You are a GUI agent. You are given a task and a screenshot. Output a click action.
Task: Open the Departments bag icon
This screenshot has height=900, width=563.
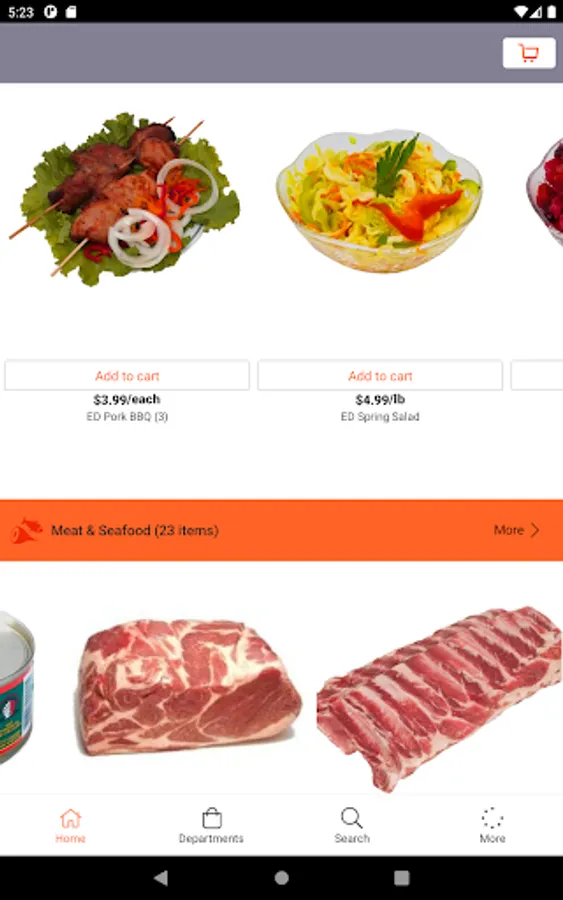tap(212, 818)
